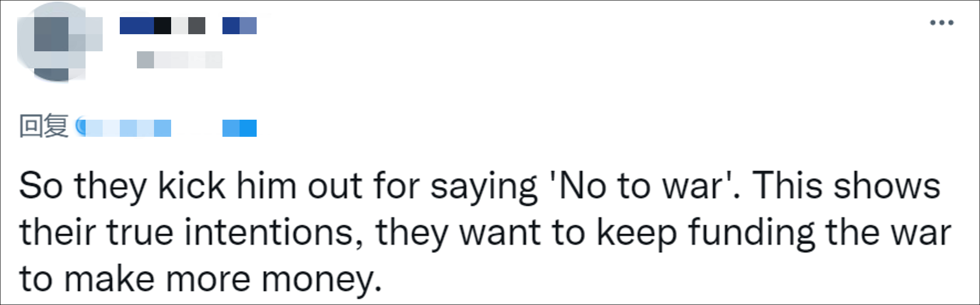Click the word 'true' in the tweet
Screen dimensions: 980x305
coord(140,232)
